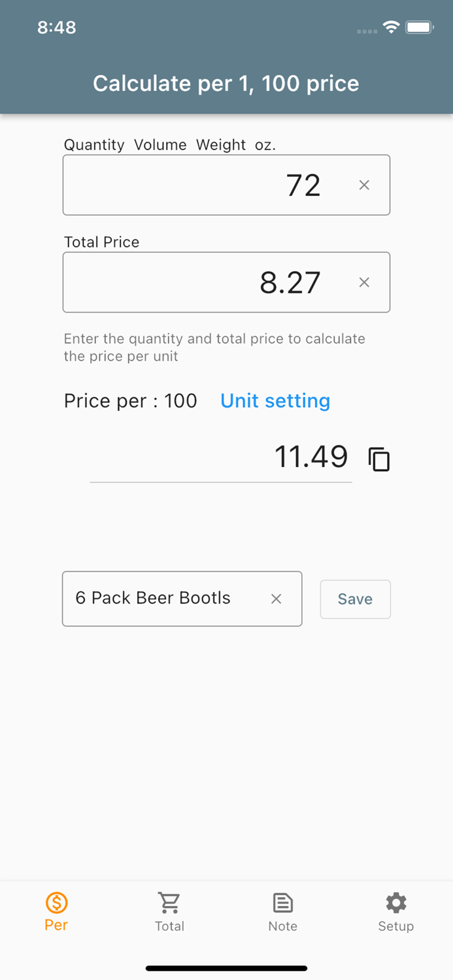The image size is (453, 980).
Task: Copy the calculated price 11.49
Action: click(x=379, y=458)
